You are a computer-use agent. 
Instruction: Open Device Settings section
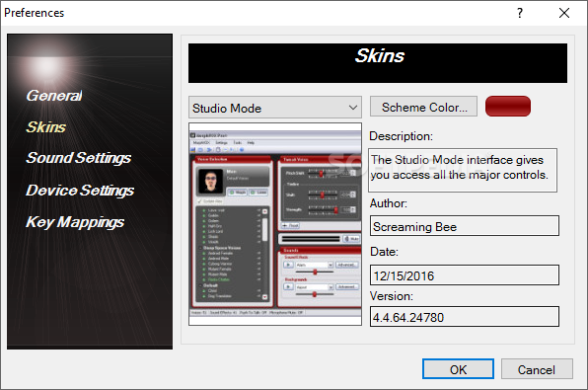pyautogui.click(x=80, y=191)
